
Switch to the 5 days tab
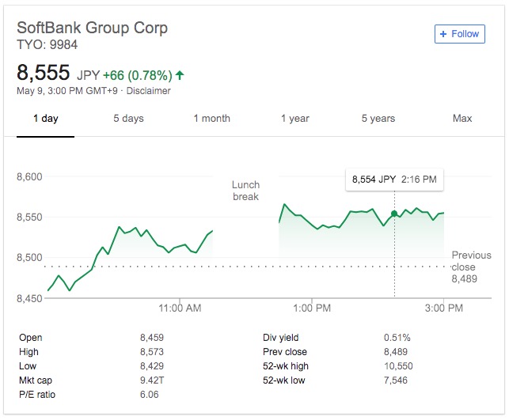128,119
